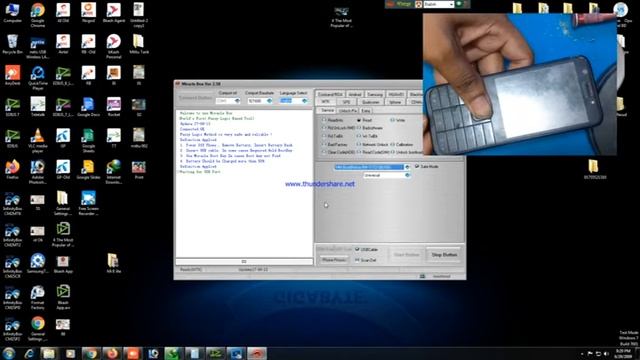Open dropdown in the top floating toolbar
The height and width of the screenshot is (360, 640).
pos(439,4)
